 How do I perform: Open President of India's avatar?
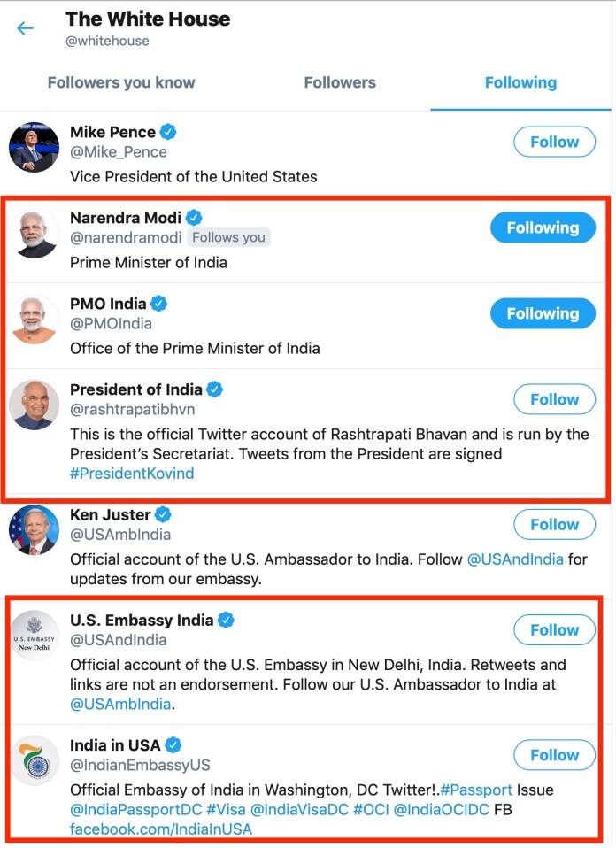tap(34, 405)
